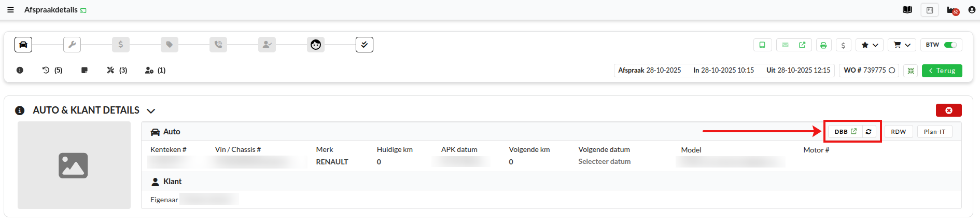This screenshot has height=223, width=980.
Task: Open the star dropdown menu
Action: 870,45
